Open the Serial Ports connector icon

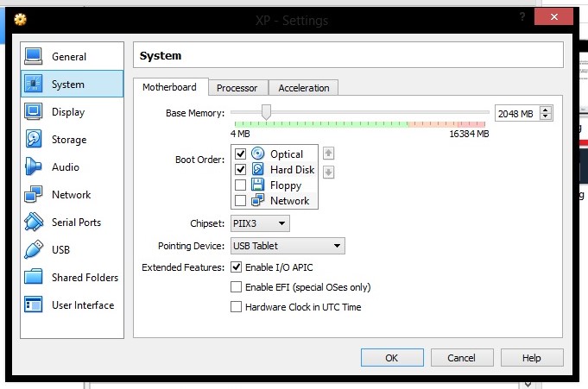34,222
